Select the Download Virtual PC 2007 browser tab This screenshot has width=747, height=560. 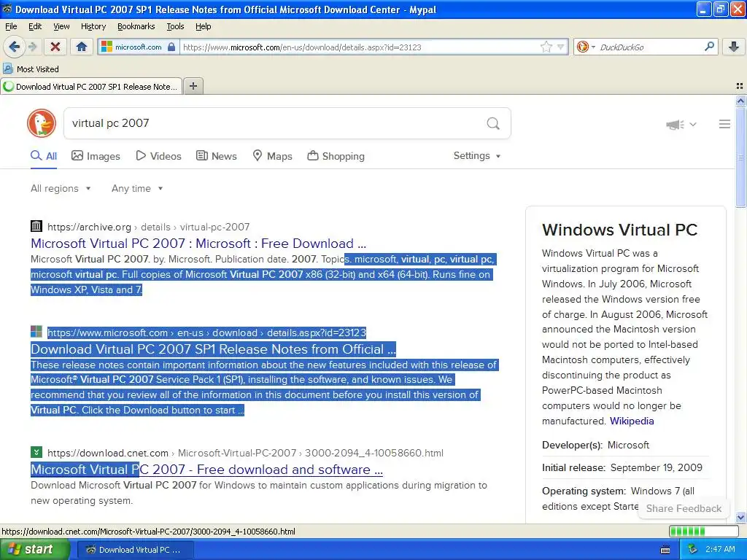pos(91,87)
